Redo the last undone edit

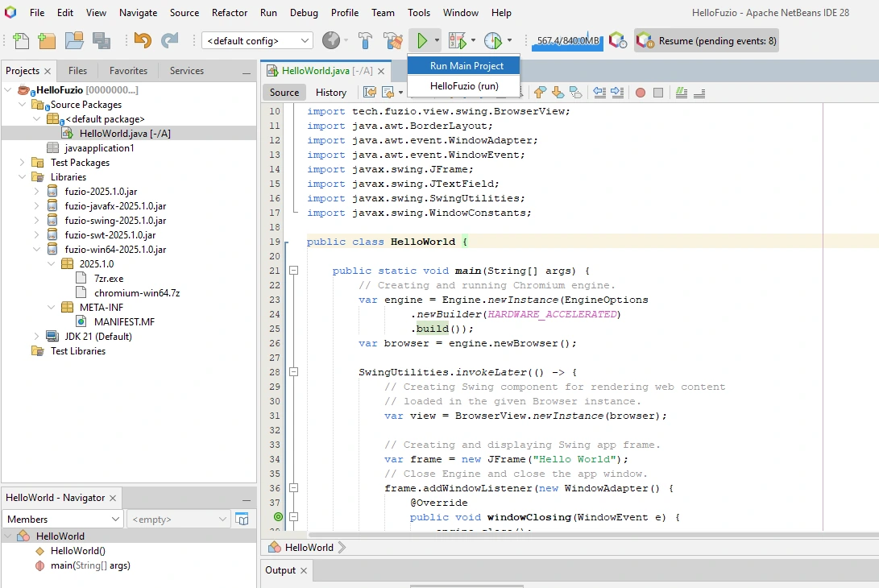click(170, 40)
